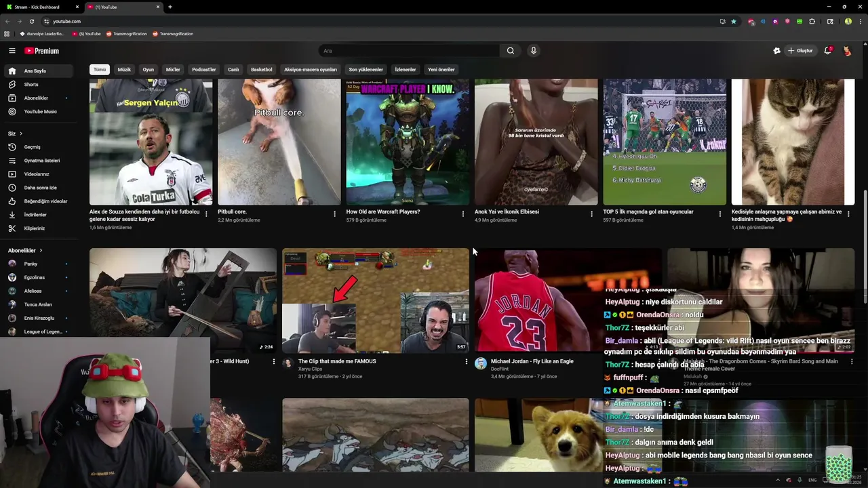Open options for How Old are Warcraft Players
This screenshot has height=488, width=868.
tap(463, 213)
